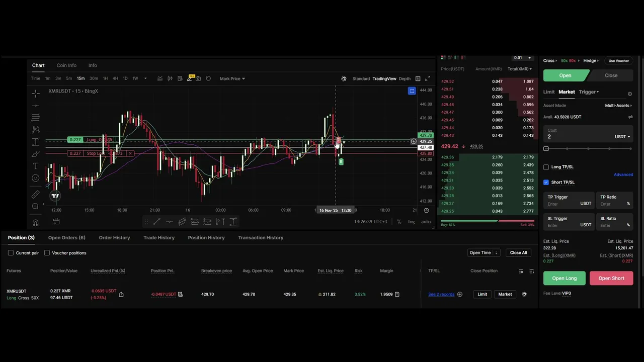Screen dimensions: 644x362
Task: Click the Open Short button
Action: pyautogui.click(x=611, y=278)
